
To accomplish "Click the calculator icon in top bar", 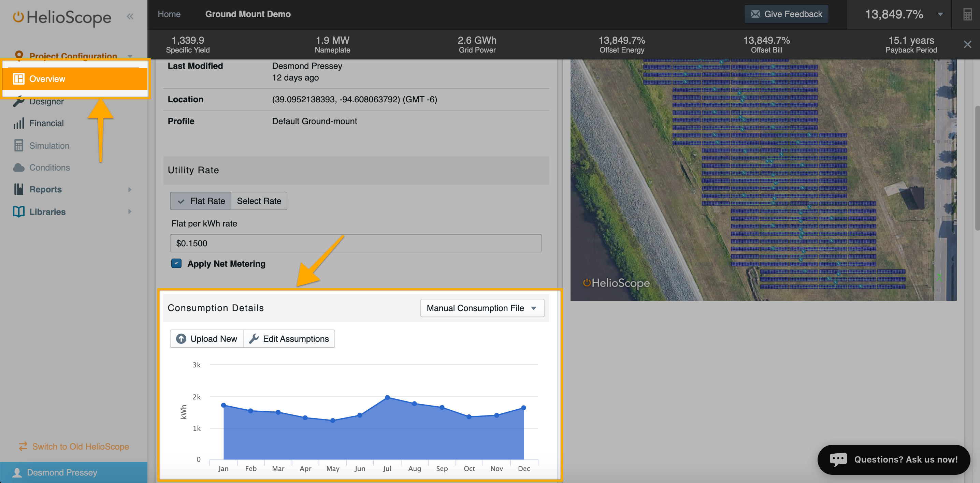I will pos(967,14).
